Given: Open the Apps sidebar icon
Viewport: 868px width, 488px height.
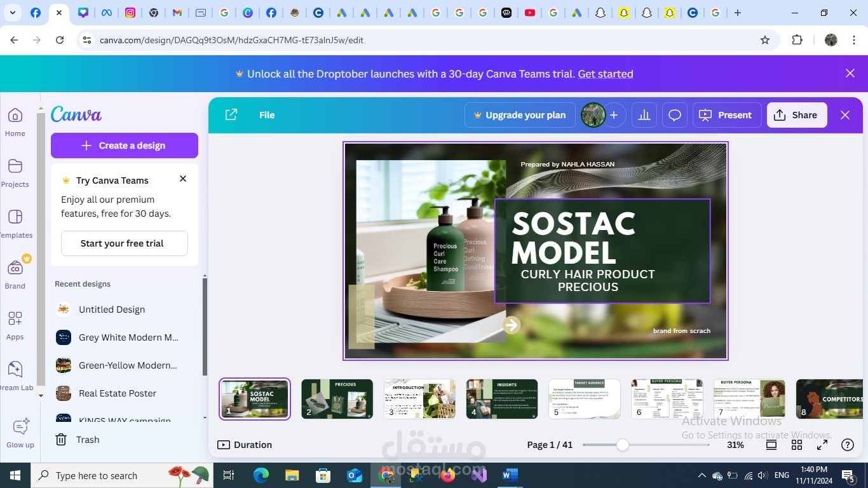Looking at the screenshot, I should pos(15,318).
